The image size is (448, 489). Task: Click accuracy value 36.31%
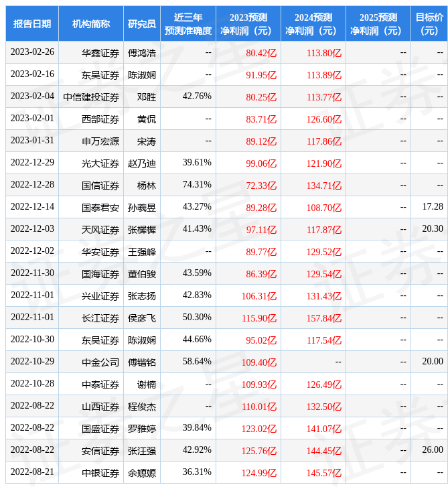[x=197, y=472]
